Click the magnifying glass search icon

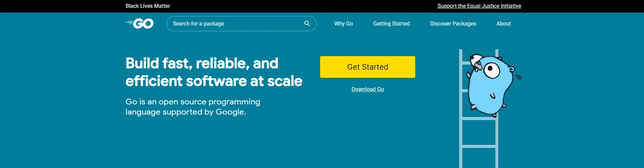pyautogui.click(x=307, y=23)
